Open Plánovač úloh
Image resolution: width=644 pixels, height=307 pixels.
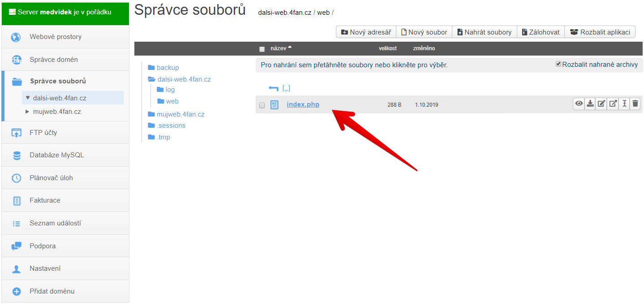[x=65, y=178]
